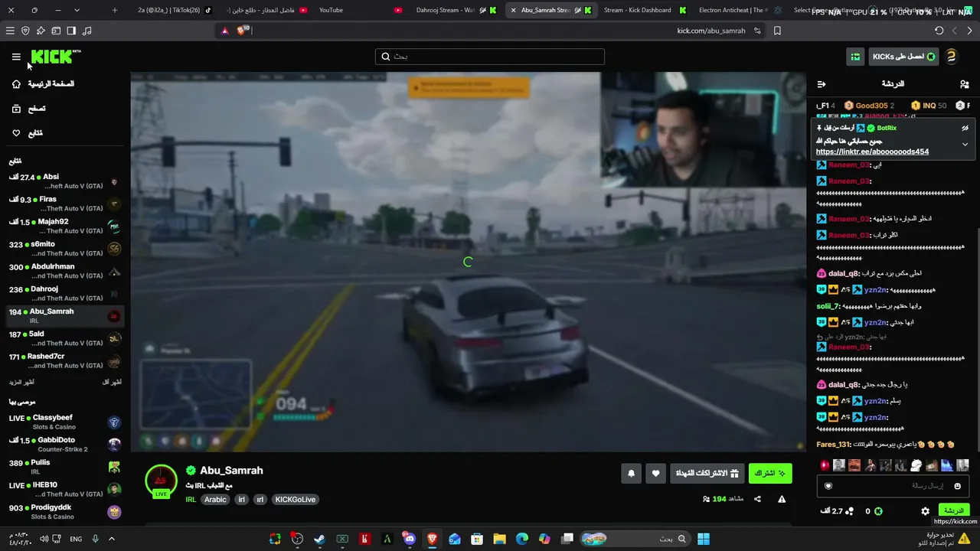This screenshot has height=551, width=980.
Task: Open the emoji picker in chat input
Action: pos(957,486)
